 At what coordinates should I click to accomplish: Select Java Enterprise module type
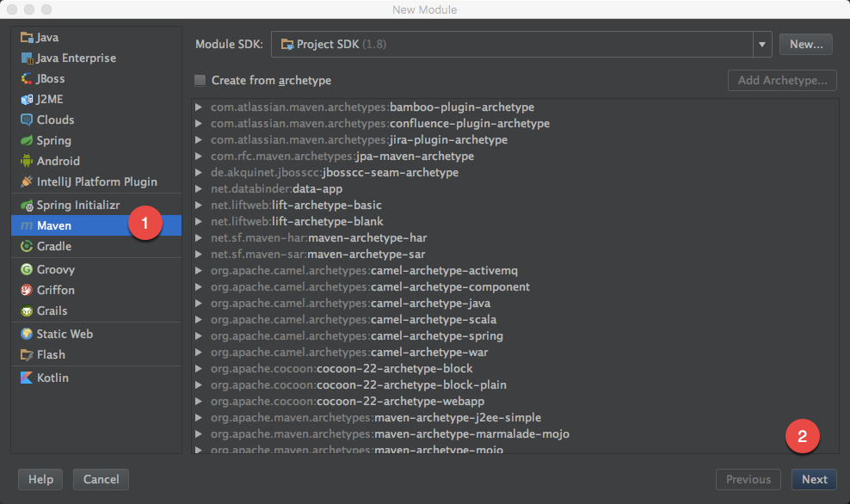96,58
